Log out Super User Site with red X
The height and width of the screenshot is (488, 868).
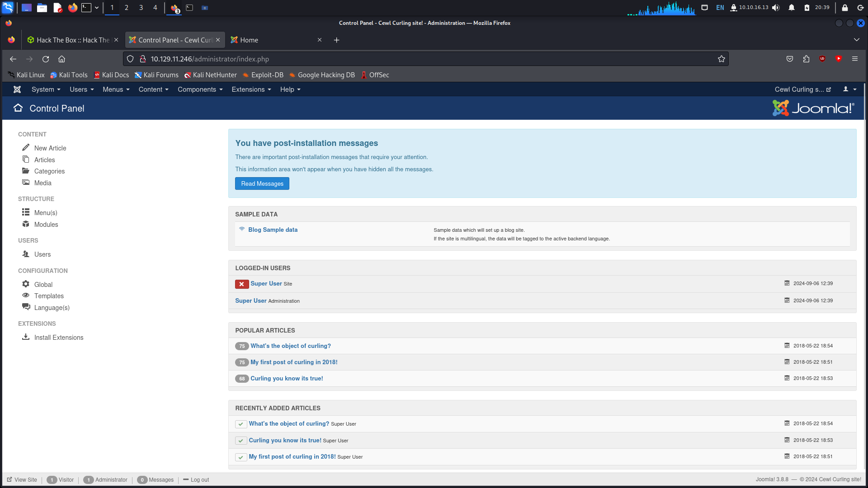pyautogui.click(x=242, y=284)
